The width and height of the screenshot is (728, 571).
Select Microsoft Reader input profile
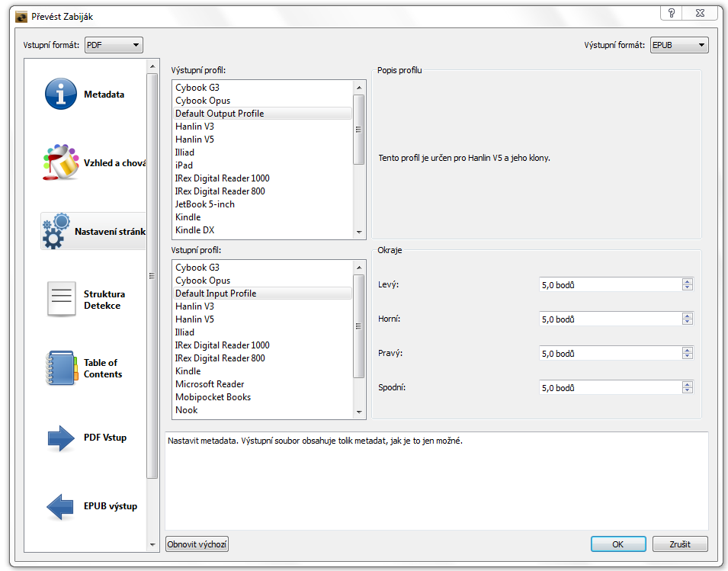point(263,384)
